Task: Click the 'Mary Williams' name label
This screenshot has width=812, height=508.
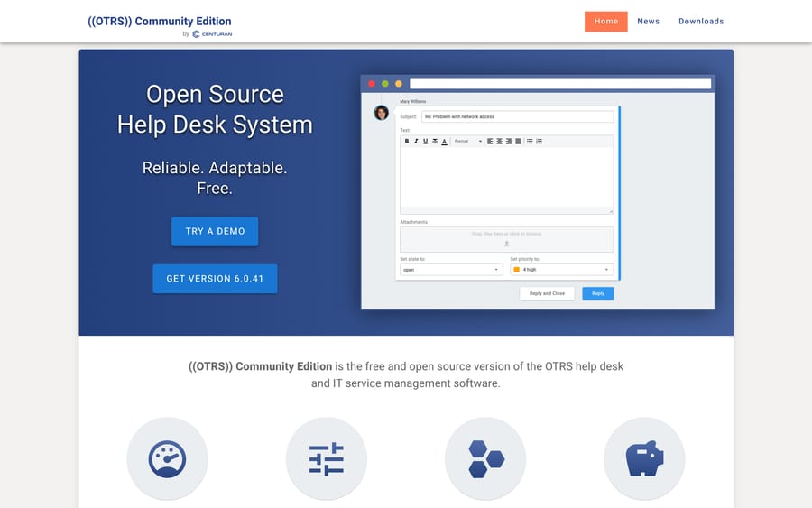Action: (412, 101)
